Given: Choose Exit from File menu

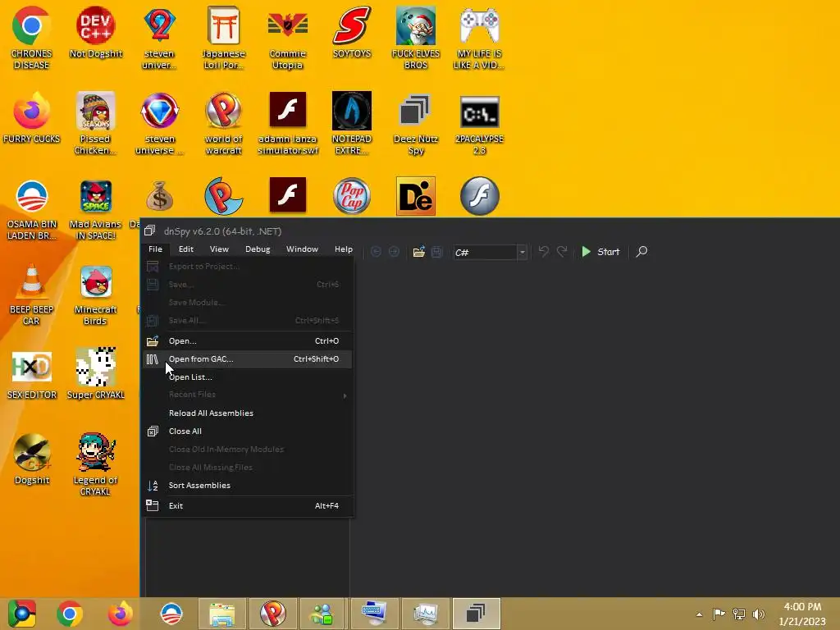Looking at the screenshot, I should [x=247, y=505].
